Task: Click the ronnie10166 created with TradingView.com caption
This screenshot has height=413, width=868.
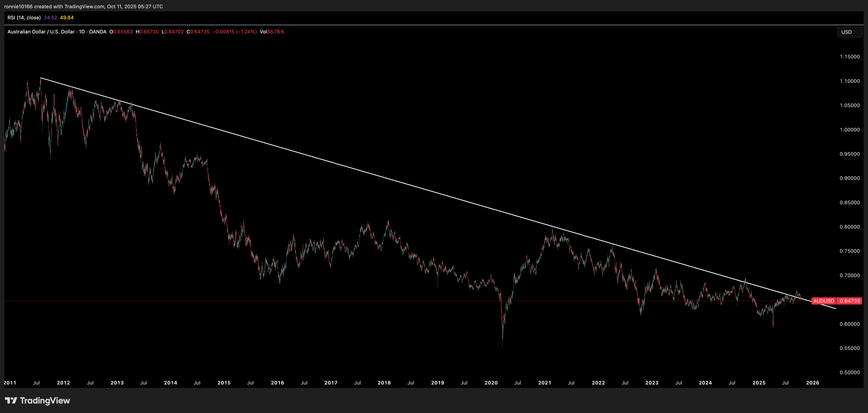Action: (x=83, y=6)
